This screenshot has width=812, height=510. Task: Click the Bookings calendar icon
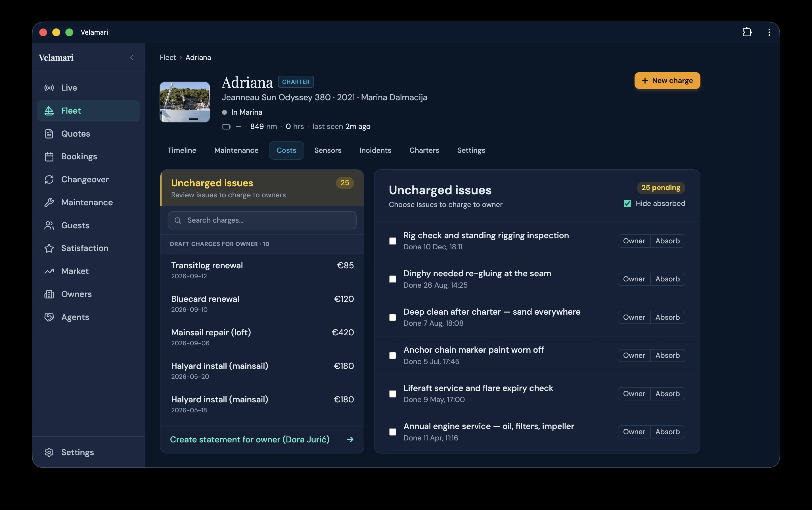pyautogui.click(x=49, y=156)
